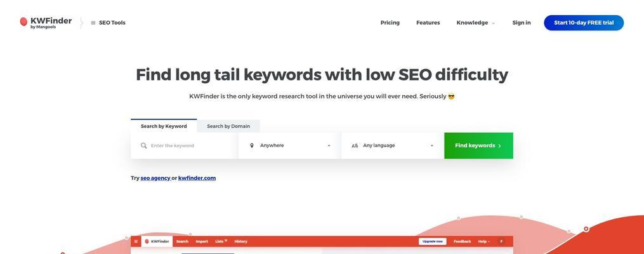Click the Sign in link
This screenshot has height=254, width=644.
[521, 23]
